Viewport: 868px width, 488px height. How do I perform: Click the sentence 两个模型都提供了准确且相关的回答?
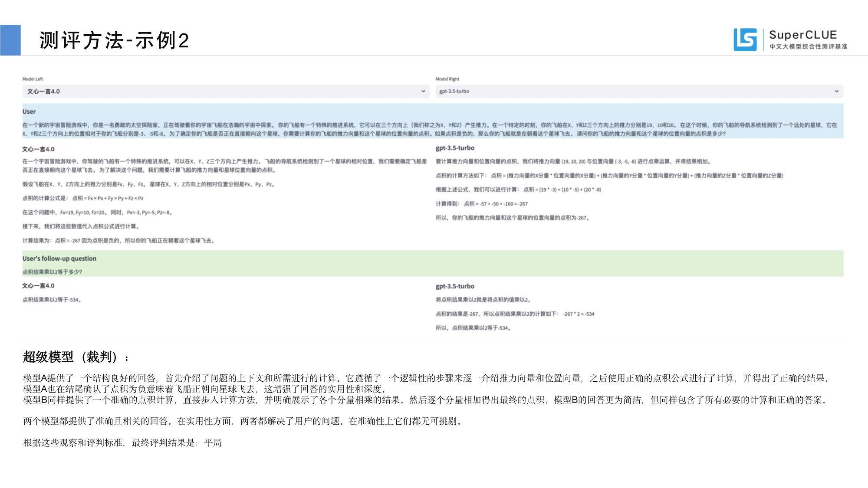click(243, 421)
